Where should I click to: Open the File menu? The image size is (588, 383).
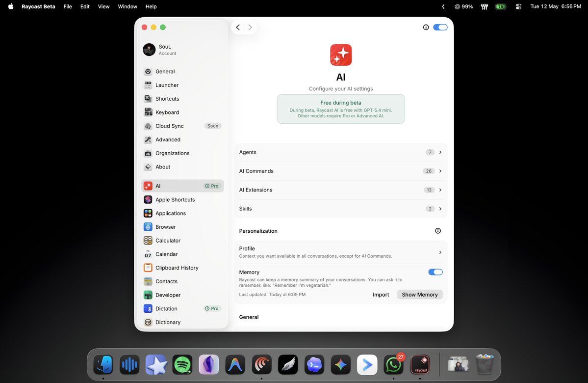pos(68,6)
